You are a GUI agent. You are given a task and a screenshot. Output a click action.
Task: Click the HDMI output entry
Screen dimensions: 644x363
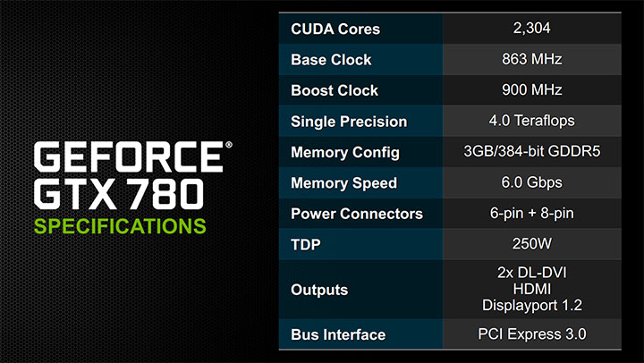pyautogui.click(x=532, y=289)
